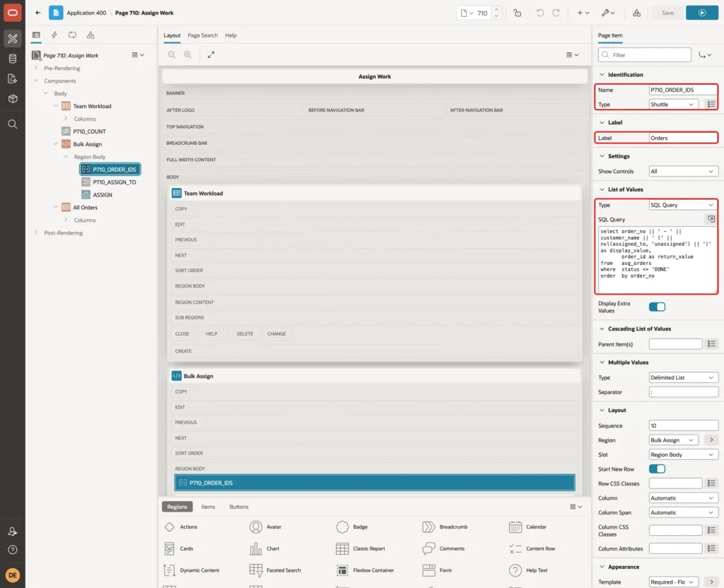Open shared components toolbar icon
The width and height of the screenshot is (724, 588).
pos(636,13)
